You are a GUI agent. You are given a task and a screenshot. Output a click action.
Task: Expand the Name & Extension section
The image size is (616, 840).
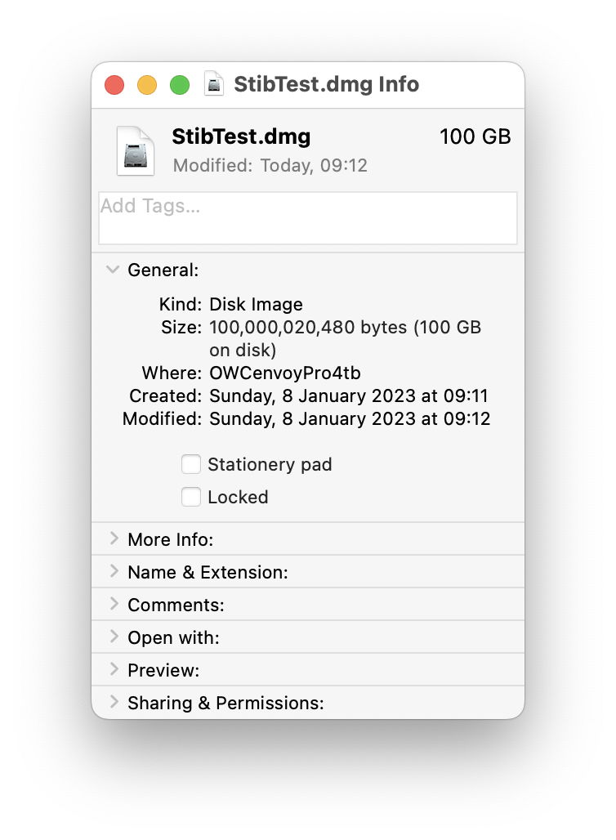114,571
